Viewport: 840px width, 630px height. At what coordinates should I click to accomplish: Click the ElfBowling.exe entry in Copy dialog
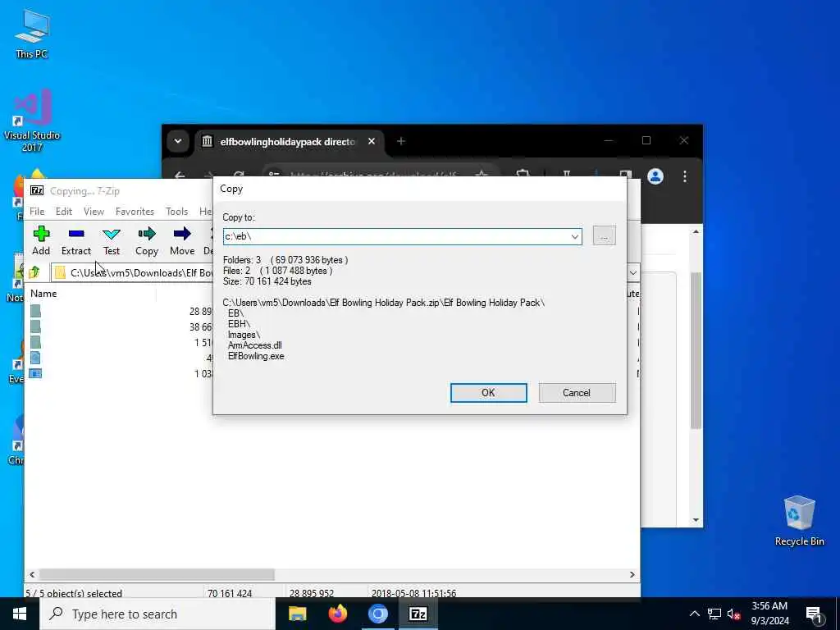tap(256, 356)
